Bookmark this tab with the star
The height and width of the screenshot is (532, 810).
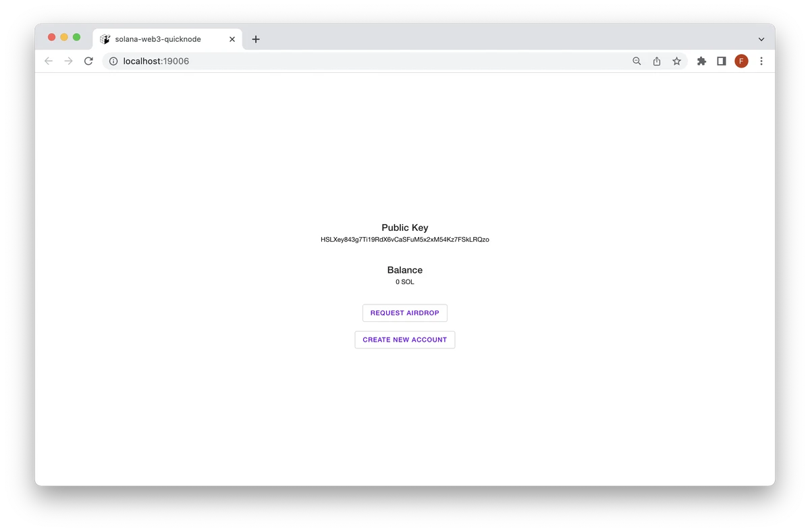676,61
